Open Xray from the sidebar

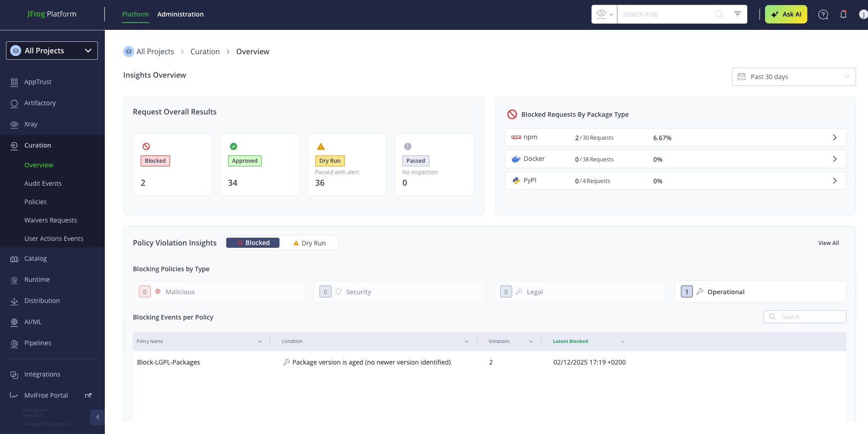coord(31,124)
